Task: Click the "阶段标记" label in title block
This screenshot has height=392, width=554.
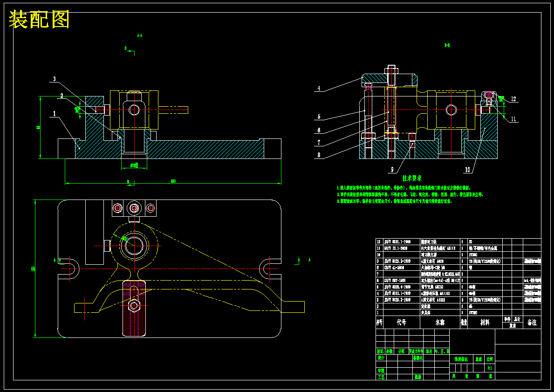Action: [461, 359]
